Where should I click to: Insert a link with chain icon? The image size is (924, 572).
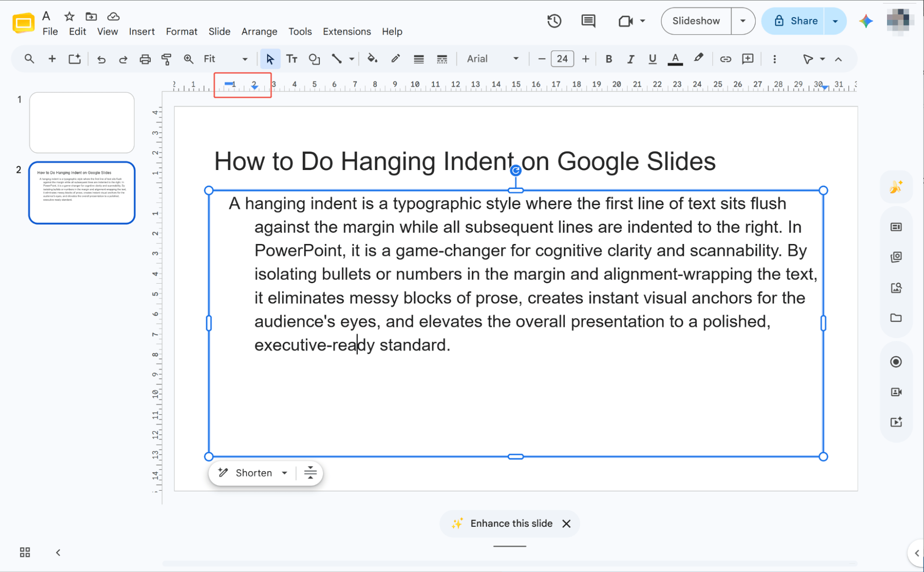[725, 59]
